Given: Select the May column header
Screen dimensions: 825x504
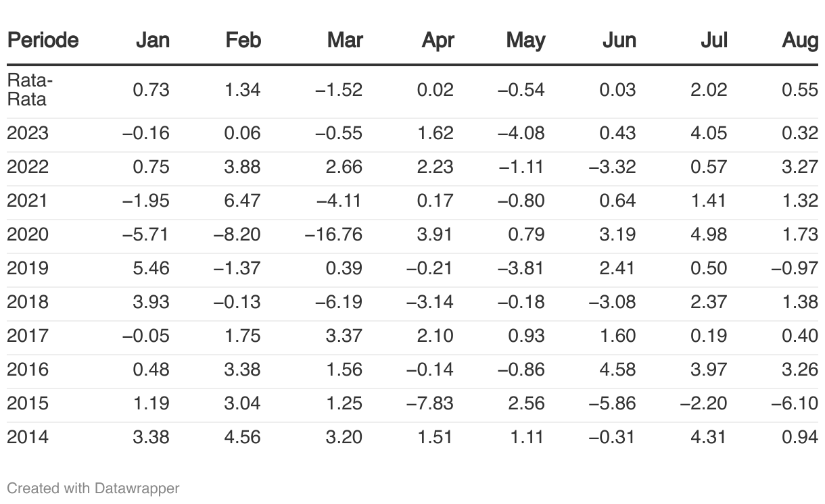Looking at the screenshot, I should coord(525,41).
